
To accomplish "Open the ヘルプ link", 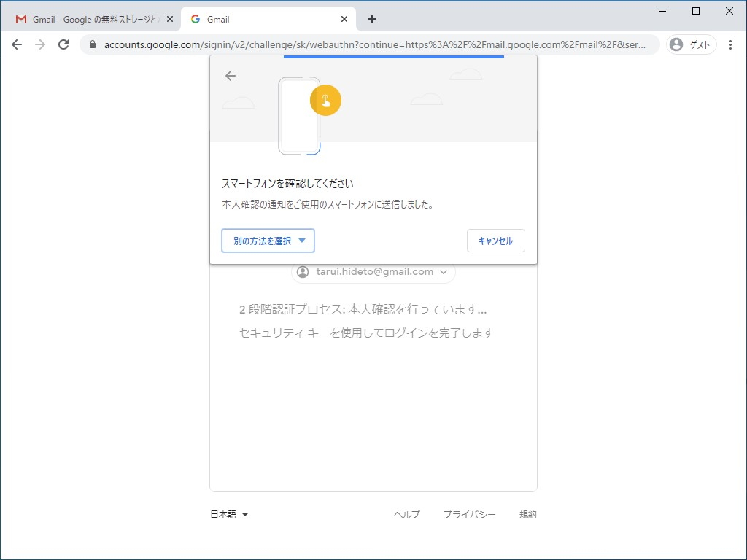I will [406, 514].
